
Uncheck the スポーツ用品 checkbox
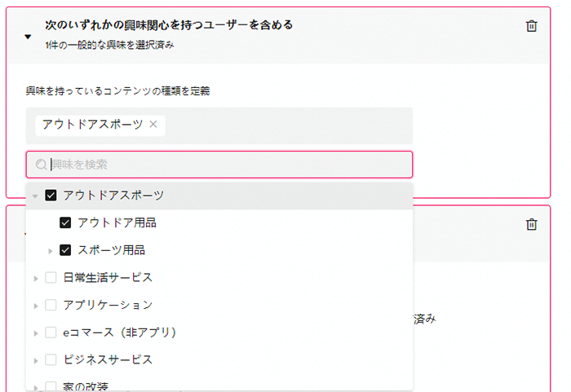click(65, 250)
